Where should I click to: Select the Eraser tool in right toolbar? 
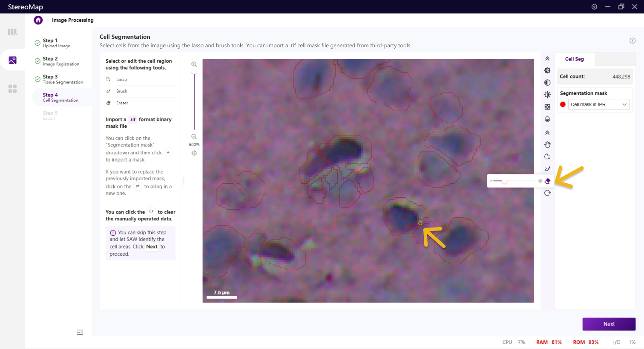[x=547, y=181]
